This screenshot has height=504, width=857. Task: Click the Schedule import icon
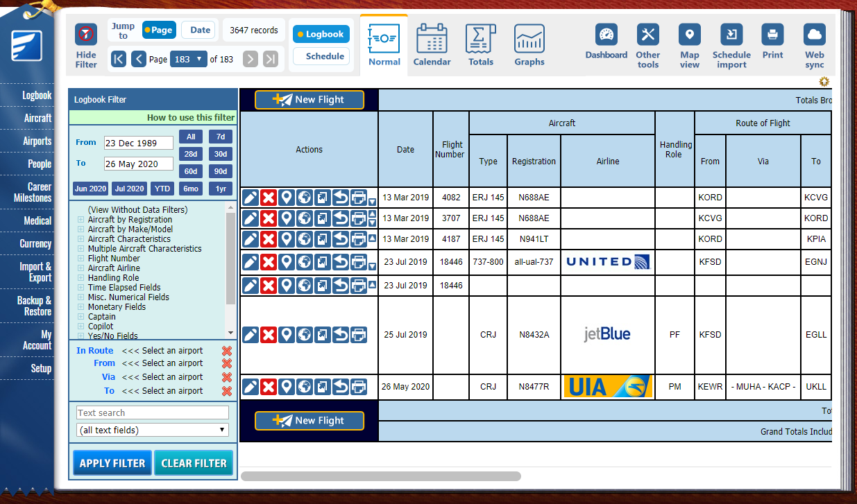[731, 36]
